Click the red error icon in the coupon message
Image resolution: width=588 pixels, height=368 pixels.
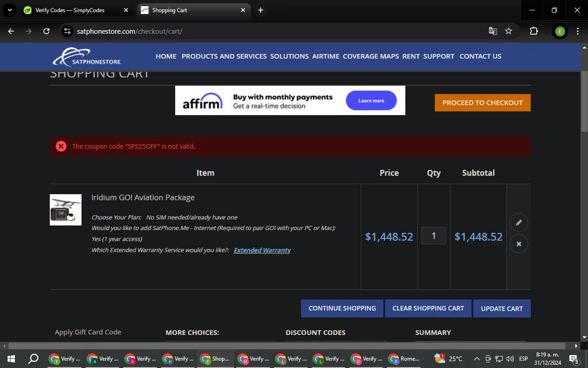tap(61, 146)
